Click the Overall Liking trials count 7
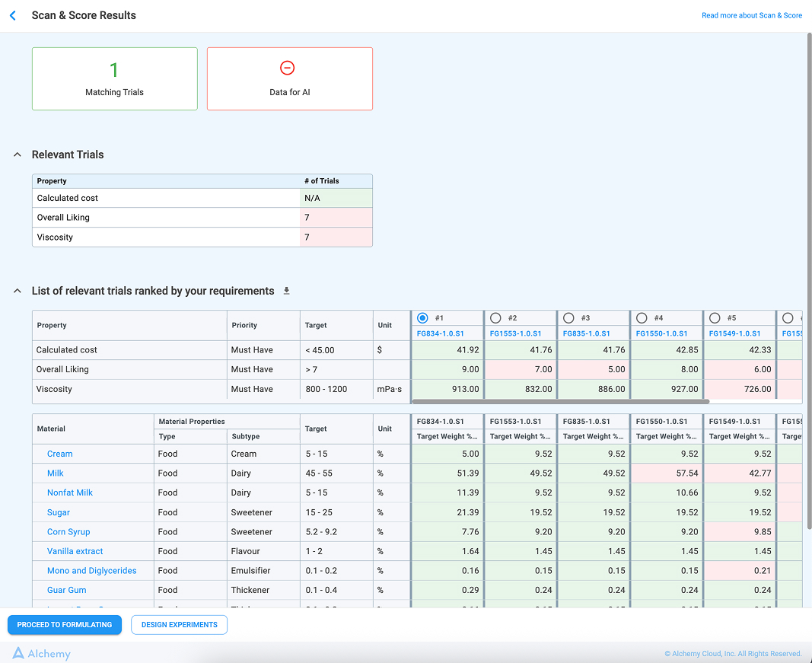812x663 pixels. (x=336, y=218)
